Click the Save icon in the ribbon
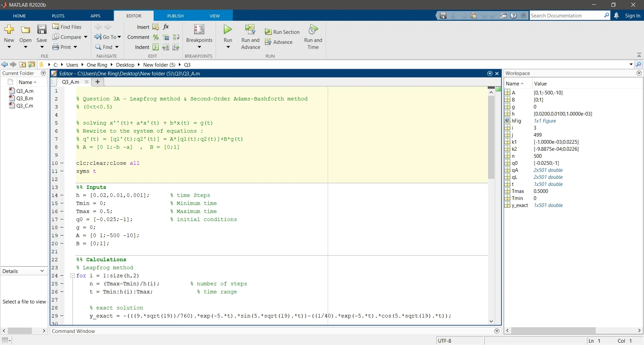 pyautogui.click(x=42, y=30)
